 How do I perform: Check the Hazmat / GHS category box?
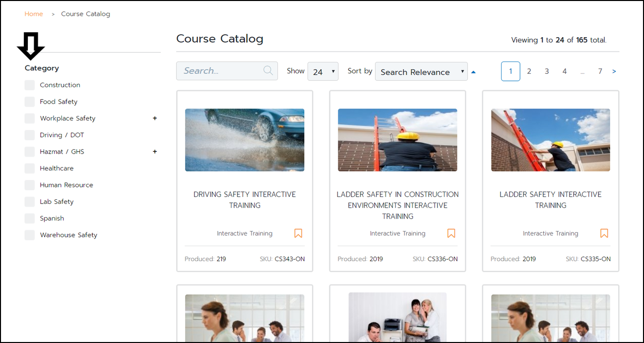click(30, 152)
